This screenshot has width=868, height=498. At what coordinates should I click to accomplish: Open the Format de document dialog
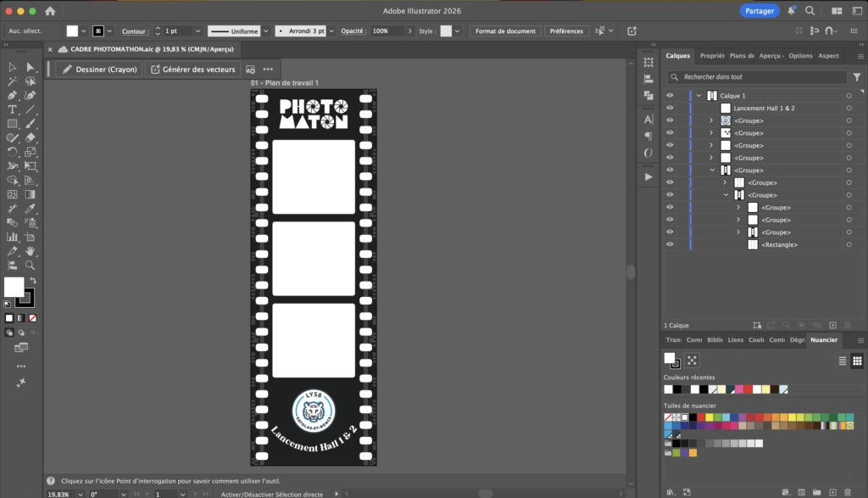pos(505,31)
